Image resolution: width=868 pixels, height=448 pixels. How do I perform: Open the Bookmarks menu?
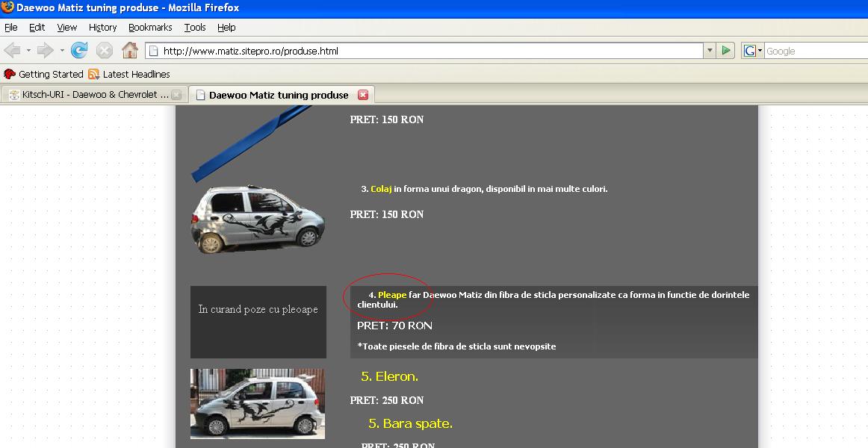coord(150,27)
